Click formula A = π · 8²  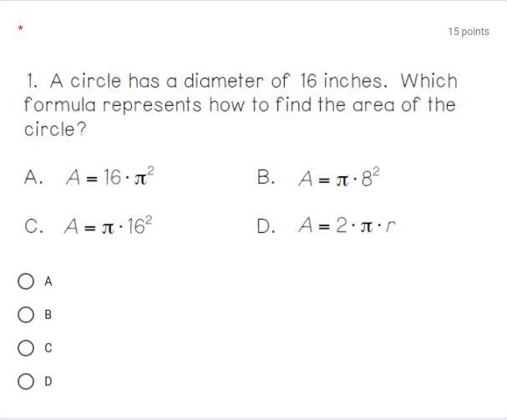click(x=339, y=178)
